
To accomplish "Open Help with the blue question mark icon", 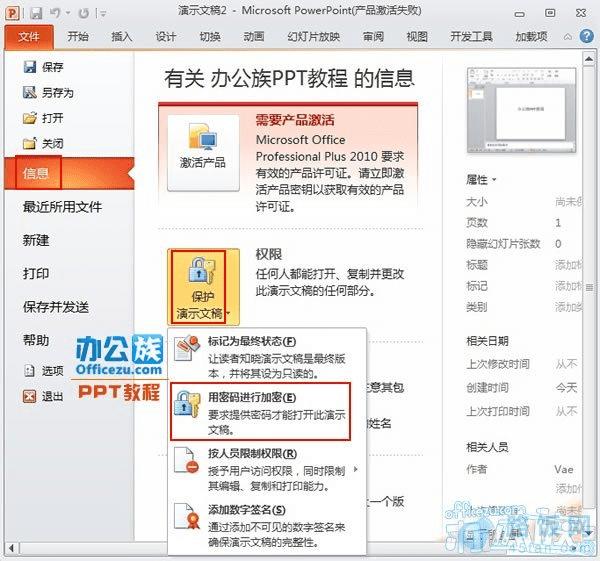I will [x=587, y=36].
